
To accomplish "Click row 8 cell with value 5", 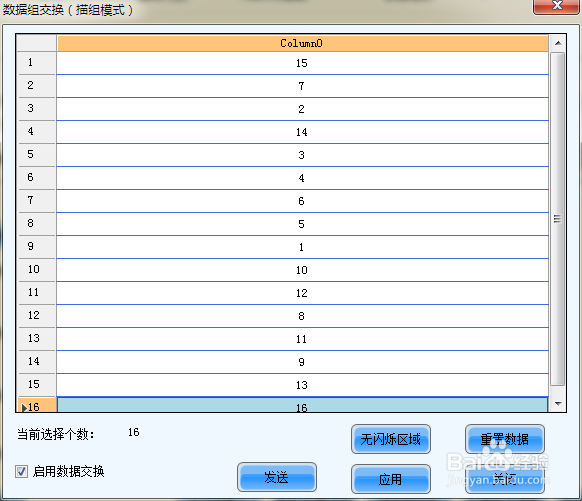I will 302,224.
